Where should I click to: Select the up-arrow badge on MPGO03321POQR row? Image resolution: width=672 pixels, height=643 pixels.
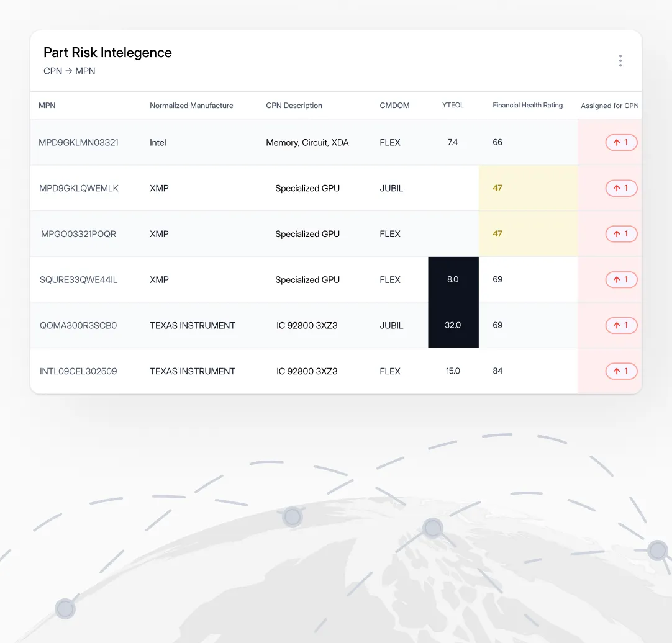tap(621, 234)
